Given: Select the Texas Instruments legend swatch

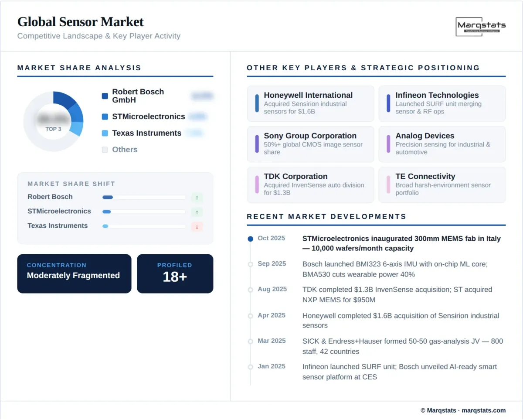Looking at the screenshot, I should [x=105, y=133].
